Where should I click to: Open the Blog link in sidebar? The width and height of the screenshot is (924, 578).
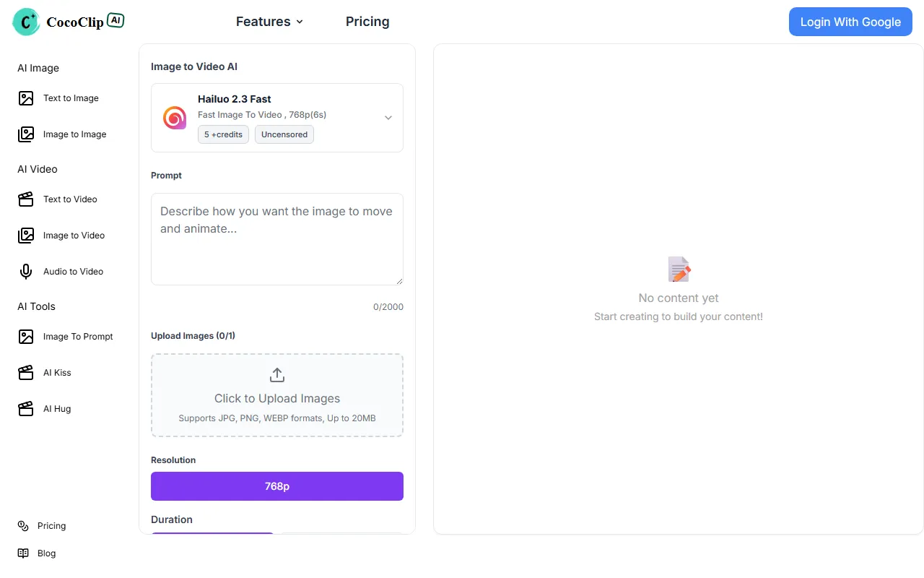[46, 553]
